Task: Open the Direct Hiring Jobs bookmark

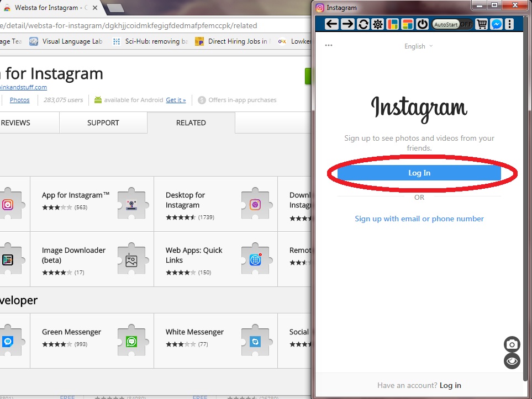Action: coord(233,41)
